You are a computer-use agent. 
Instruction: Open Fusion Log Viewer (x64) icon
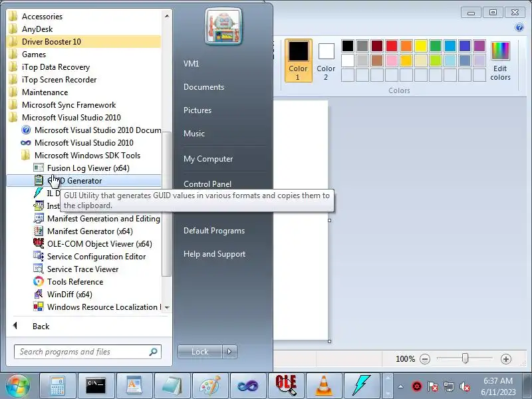pyautogui.click(x=39, y=168)
